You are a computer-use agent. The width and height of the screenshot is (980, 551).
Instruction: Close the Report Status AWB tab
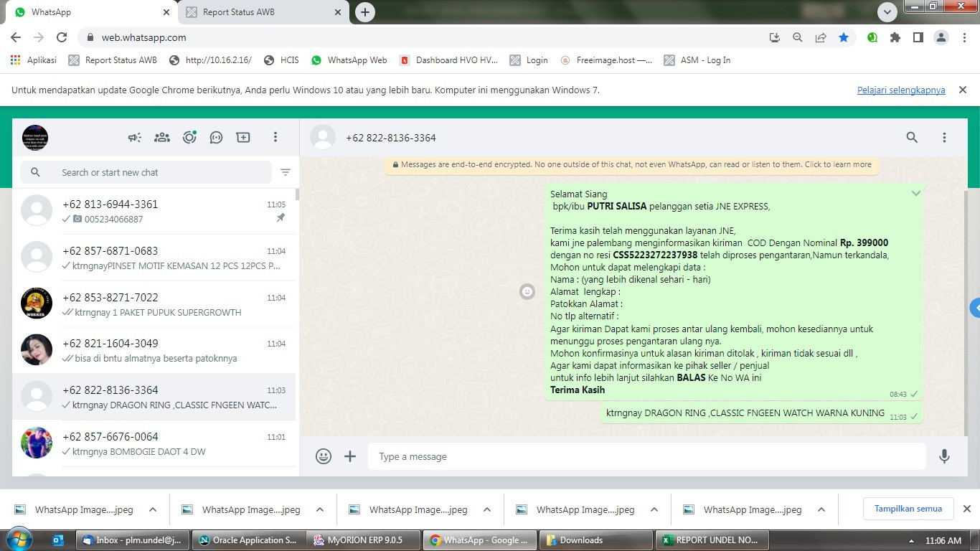pyautogui.click(x=338, y=12)
